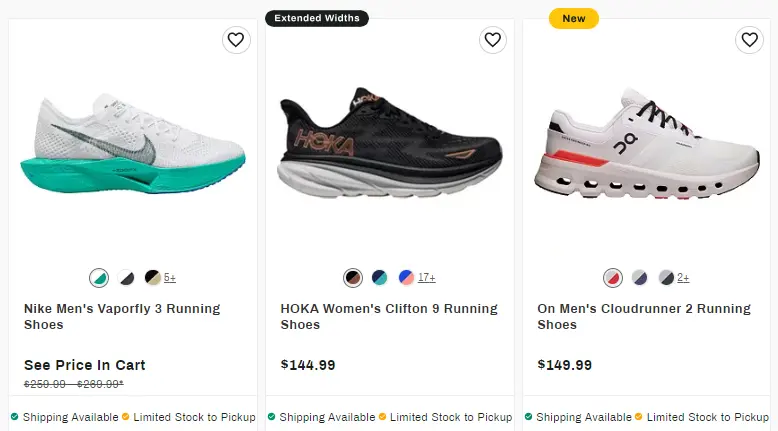Screen dimensions: 778x431
Task: Click the heart icon on the HOKA Clifton 9
Action: pyautogui.click(x=492, y=40)
